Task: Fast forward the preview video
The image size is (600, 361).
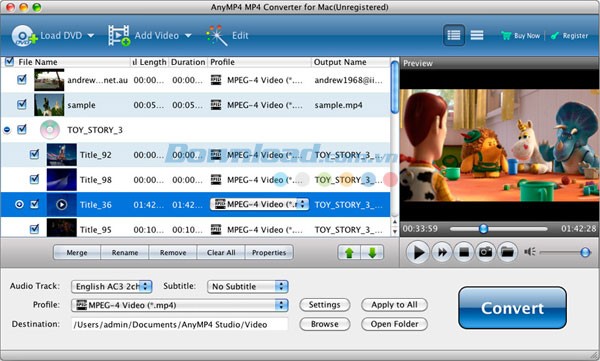Action: point(442,252)
